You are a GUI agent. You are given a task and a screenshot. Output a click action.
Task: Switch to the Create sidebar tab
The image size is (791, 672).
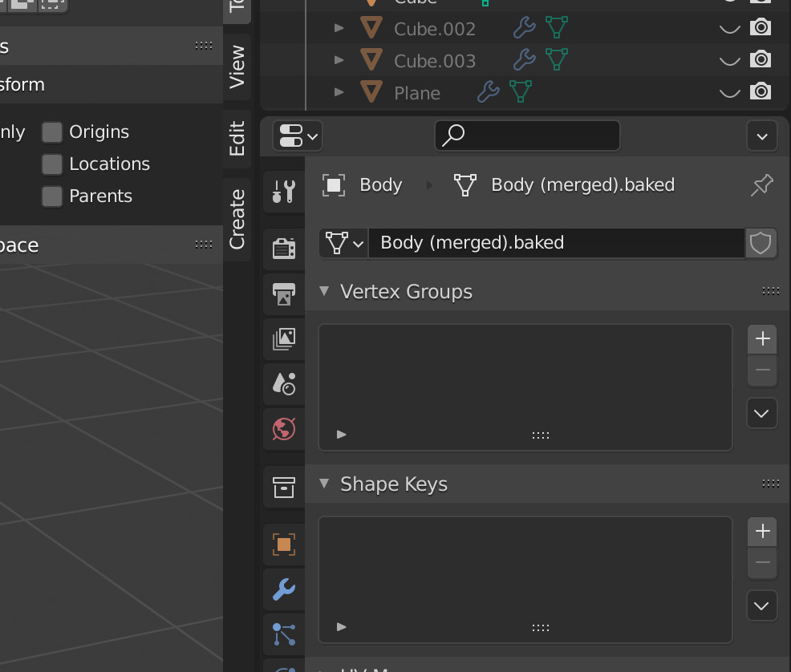(237, 219)
